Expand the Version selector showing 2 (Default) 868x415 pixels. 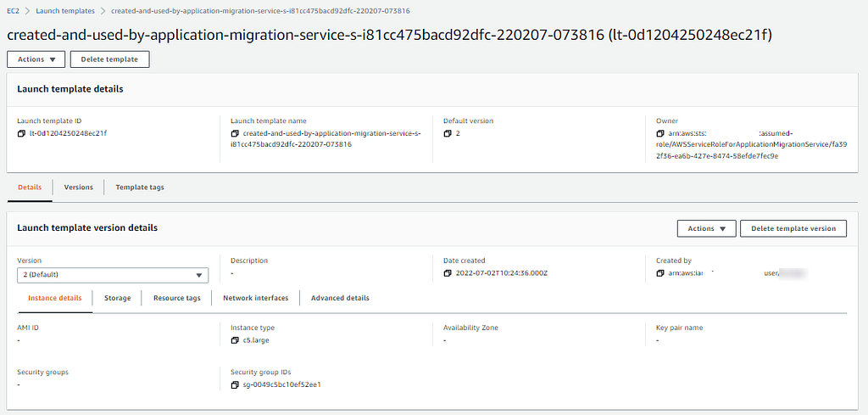pos(113,275)
